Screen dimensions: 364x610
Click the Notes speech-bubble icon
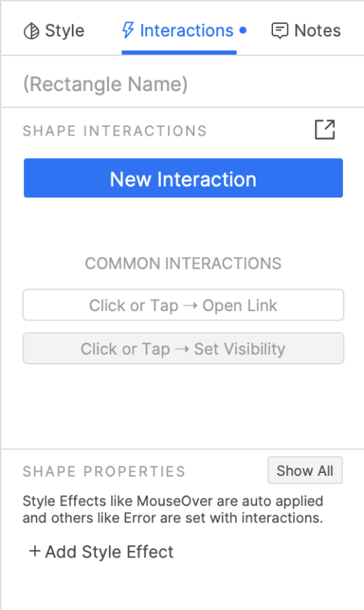[x=280, y=31]
